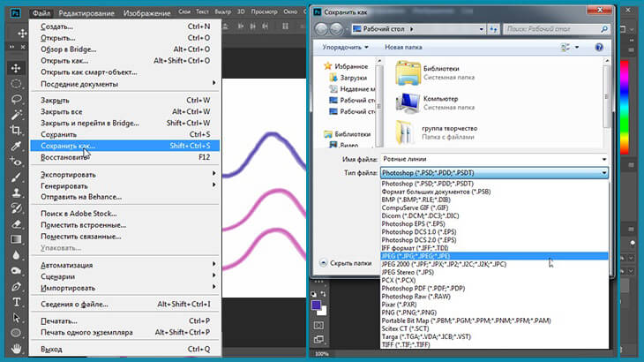This screenshot has height=362, width=644.
Task: Select the Ellipse shape tool
Action: pos(16,333)
